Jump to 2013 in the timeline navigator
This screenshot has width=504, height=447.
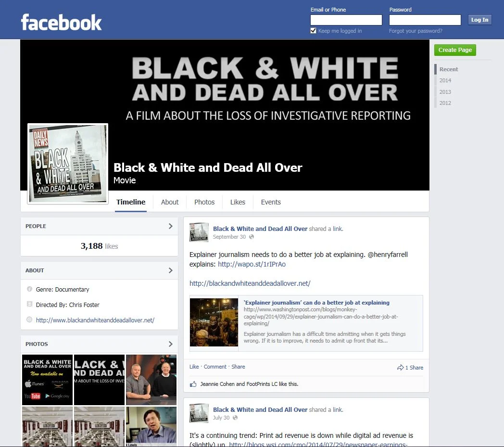(445, 91)
